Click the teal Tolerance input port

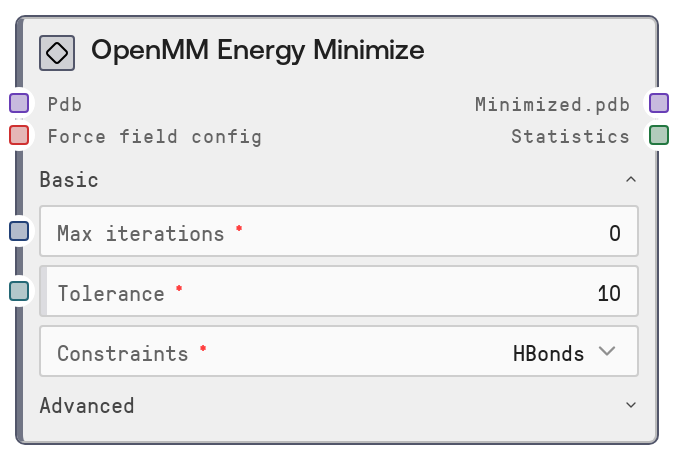[19, 291]
